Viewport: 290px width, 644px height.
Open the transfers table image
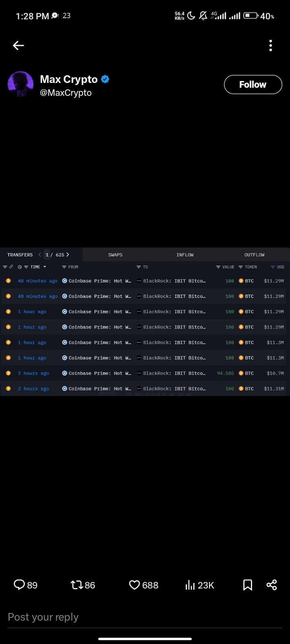coord(145,322)
